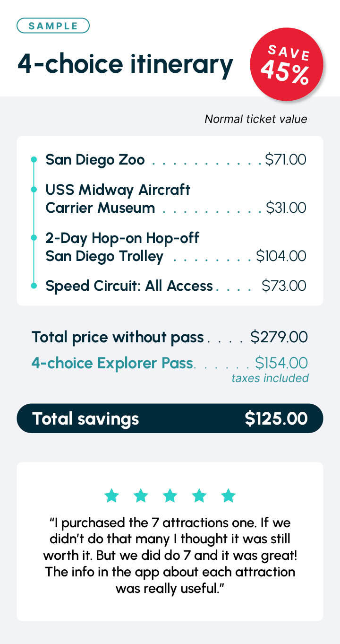Image resolution: width=340 pixels, height=644 pixels.
Task: Click the second teal review star
Action: pos(141,496)
